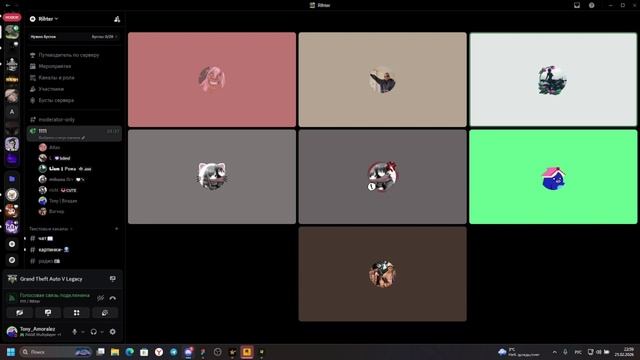
Task: Click Grand Theft Auto V Legacy activity
Action: click(x=51, y=279)
